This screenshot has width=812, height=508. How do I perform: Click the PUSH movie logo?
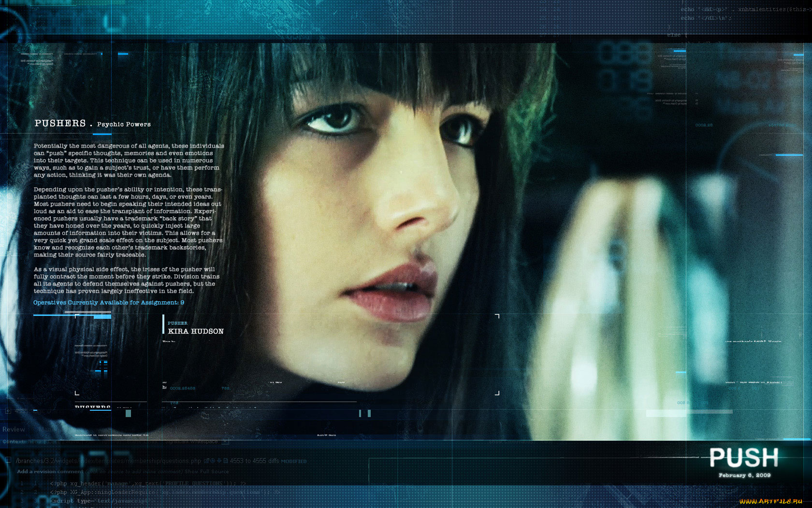744,457
